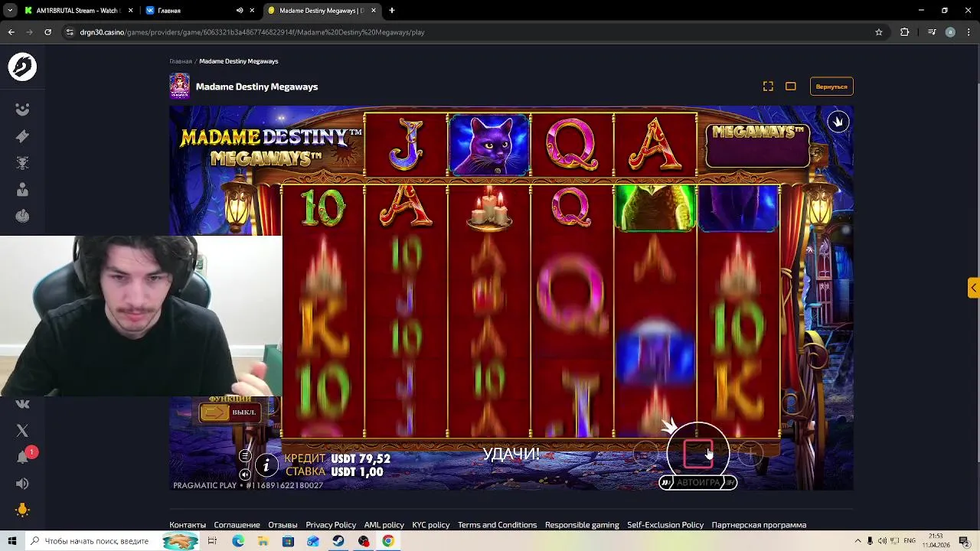The width and height of the screenshot is (980, 551).
Task: Open the slot game menu icon
Action: tap(244, 456)
